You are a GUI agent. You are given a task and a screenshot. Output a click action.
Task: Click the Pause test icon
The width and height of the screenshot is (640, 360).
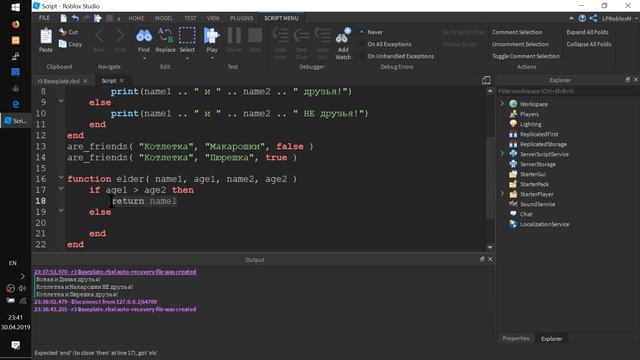pos(234,36)
